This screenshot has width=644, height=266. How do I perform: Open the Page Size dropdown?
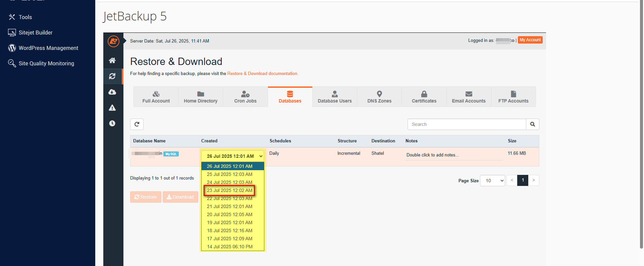[x=492, y=181]
